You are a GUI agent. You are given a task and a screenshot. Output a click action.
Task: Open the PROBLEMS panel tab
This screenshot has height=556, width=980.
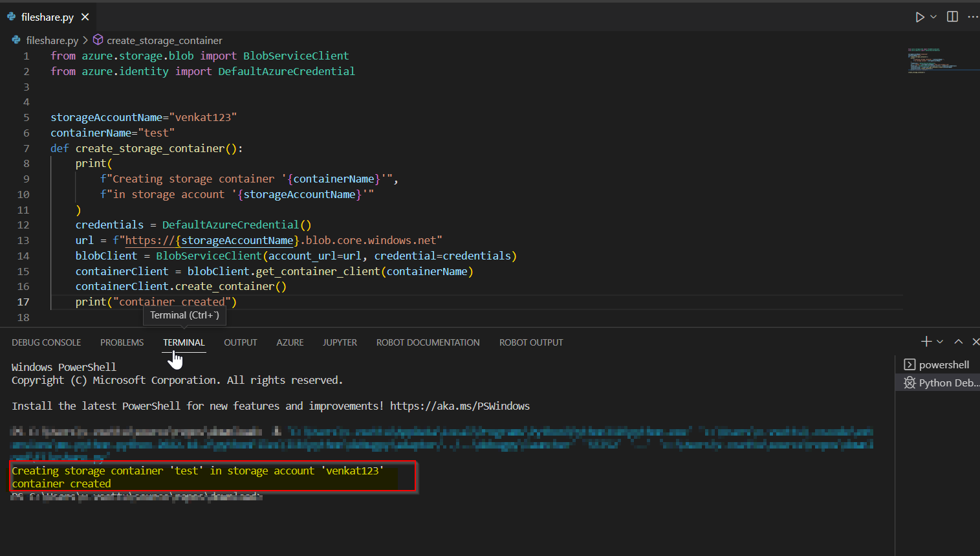tap(122, 342)
